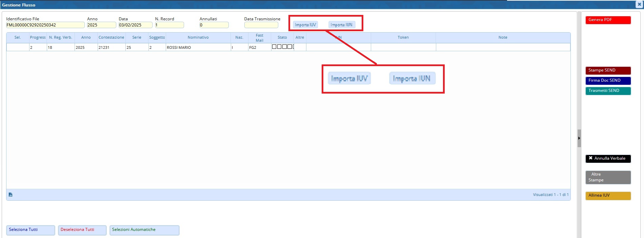Click Deseleziona Tutti
This screenshot has width=644, height=238.
click(x=82, y=230)
